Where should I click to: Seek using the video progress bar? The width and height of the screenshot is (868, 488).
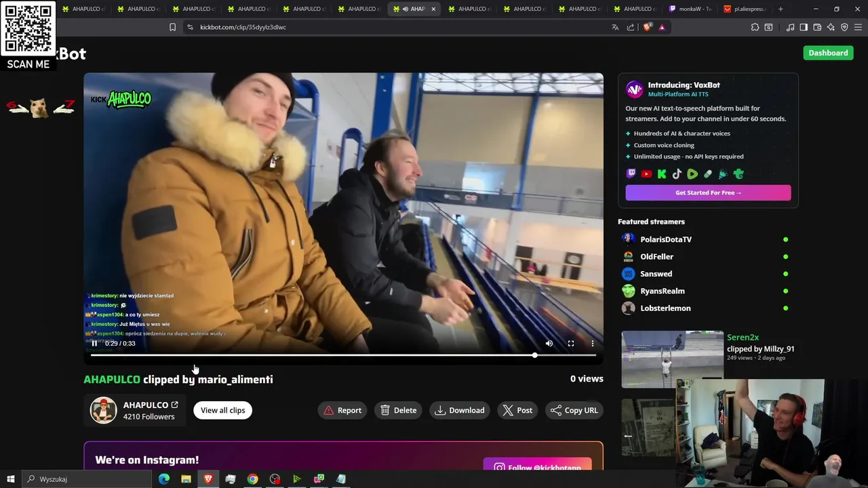(343, 355)
